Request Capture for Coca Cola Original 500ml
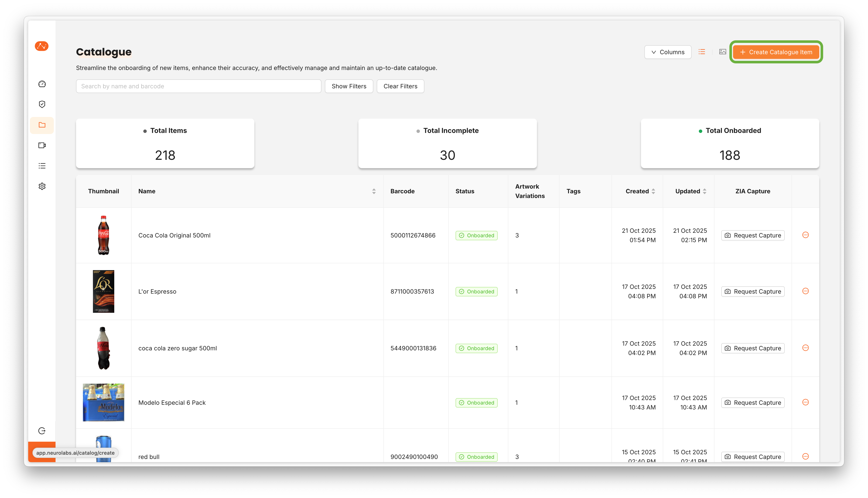This screenshot has width=868, height=498. 753,235
